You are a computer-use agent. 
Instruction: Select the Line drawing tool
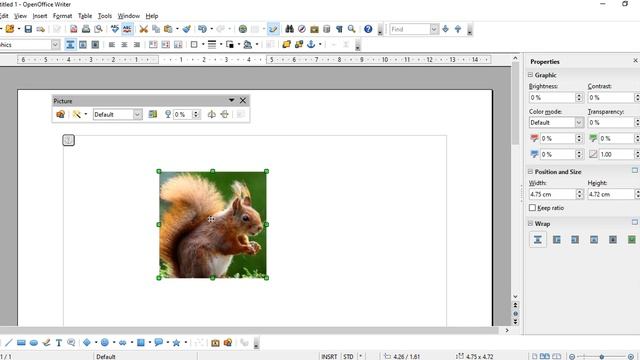[x=9, y=343]
